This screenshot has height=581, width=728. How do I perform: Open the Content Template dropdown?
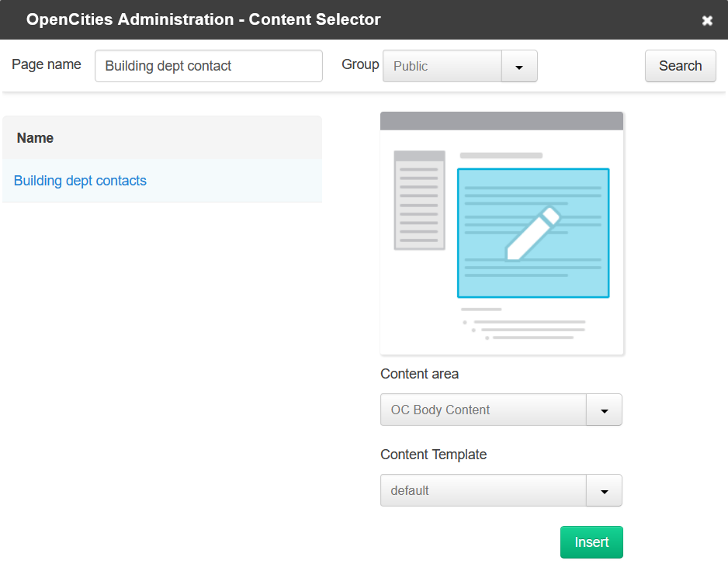tap(604, 490)
